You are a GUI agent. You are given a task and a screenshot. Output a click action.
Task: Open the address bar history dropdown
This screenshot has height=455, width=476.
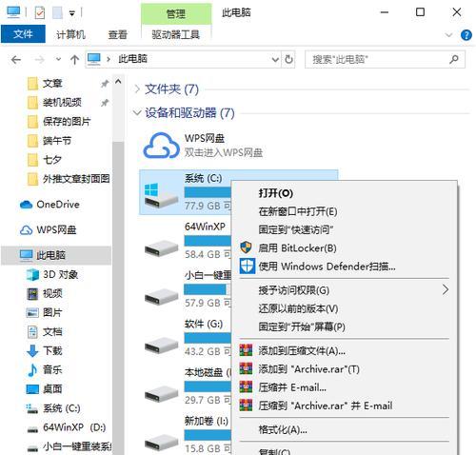(x=275, y=59)
